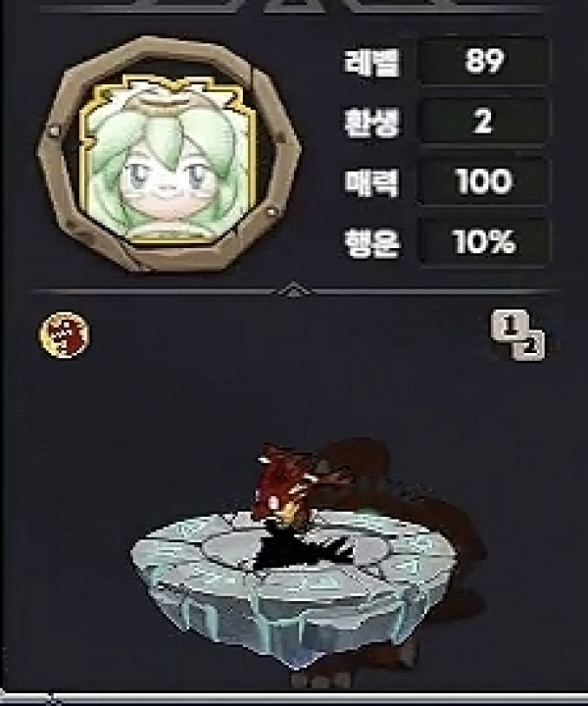Switch slots with the 1-2 icon
The image size is (588, 706).
(x=517, y=334)
